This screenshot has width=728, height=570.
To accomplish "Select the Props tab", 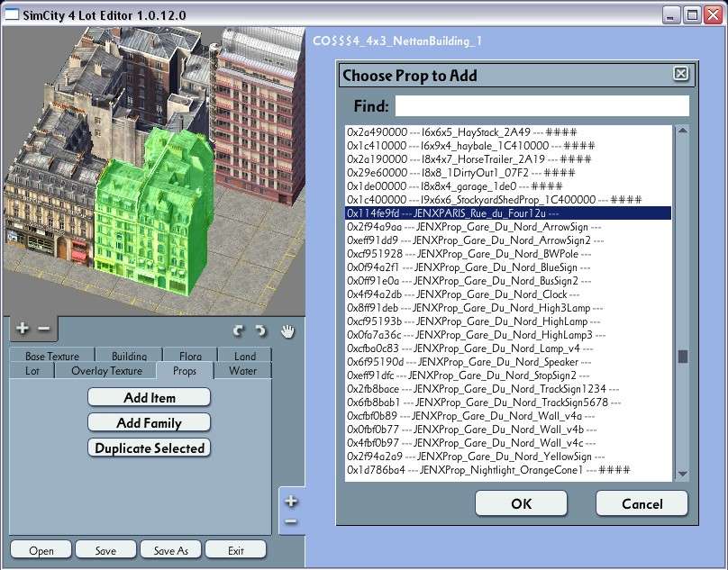I will (x=185, y=371).
